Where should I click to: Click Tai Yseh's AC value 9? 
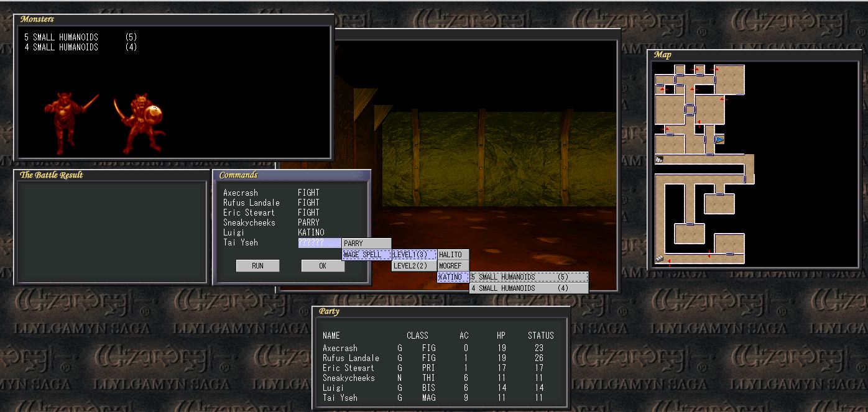tap(465, 398)
